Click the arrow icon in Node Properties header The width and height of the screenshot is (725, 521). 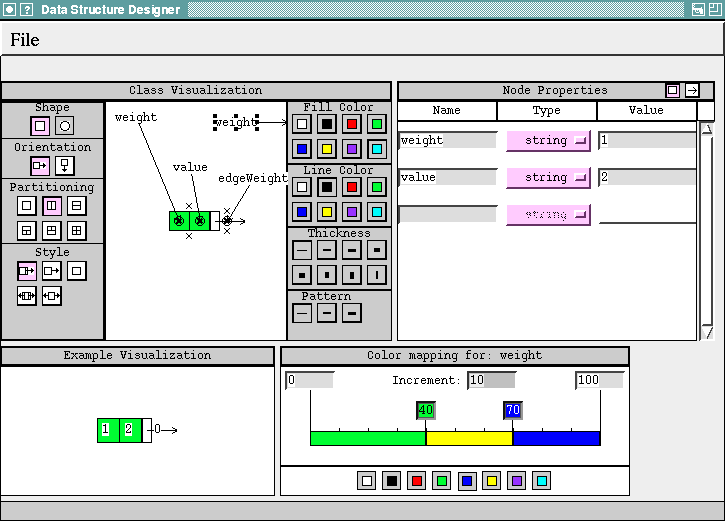(691, 91)
